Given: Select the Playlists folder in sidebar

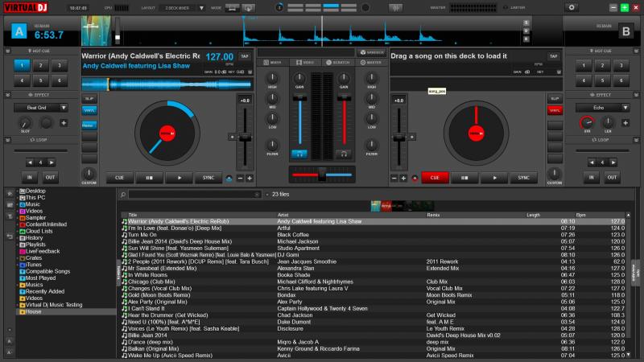Looking at the screenshot, I should (35, 245).
